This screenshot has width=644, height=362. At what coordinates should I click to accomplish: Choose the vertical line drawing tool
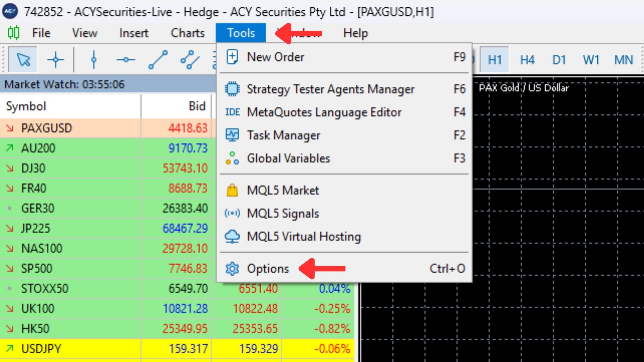[94, 60]
